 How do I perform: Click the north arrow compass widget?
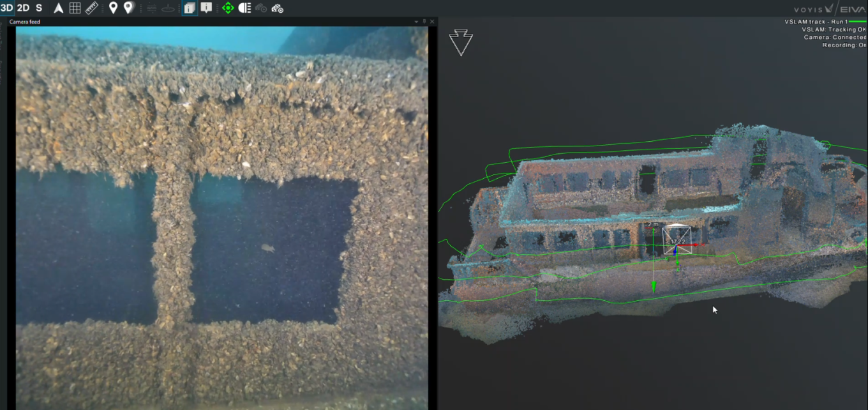coord(461,43)
